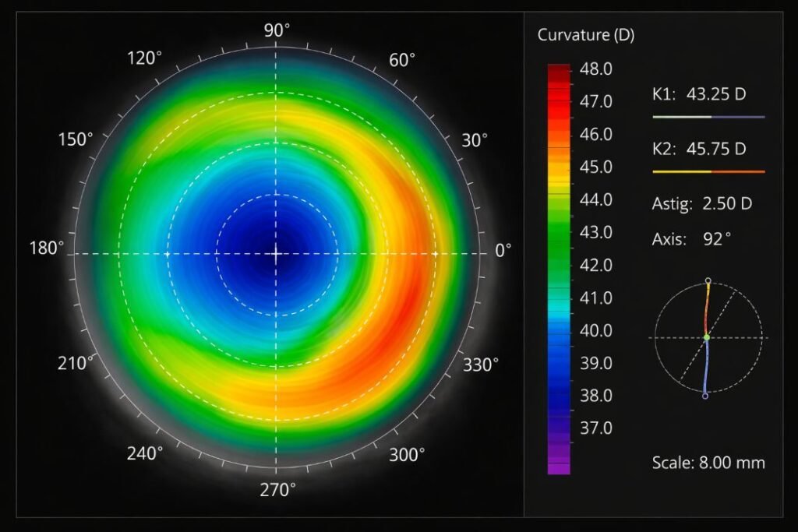Click the Scale: 8.00 mm label
This screenshot has height=532, width=798.
click(x=708, y=463)
